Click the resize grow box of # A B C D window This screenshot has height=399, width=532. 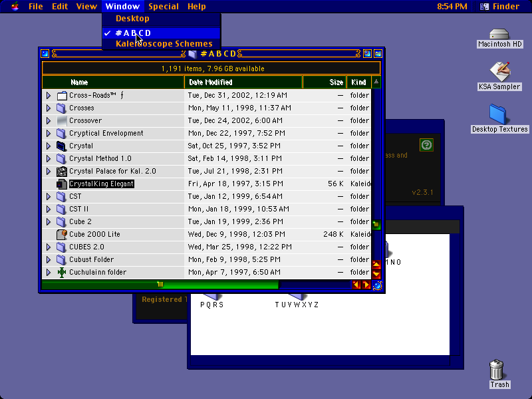pos(377,286)
